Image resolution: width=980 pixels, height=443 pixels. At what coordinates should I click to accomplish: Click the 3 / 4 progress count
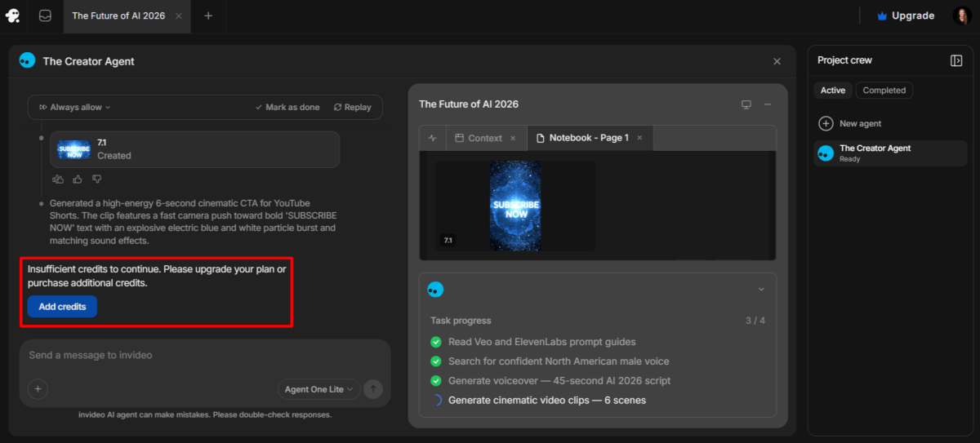(755, 321)
